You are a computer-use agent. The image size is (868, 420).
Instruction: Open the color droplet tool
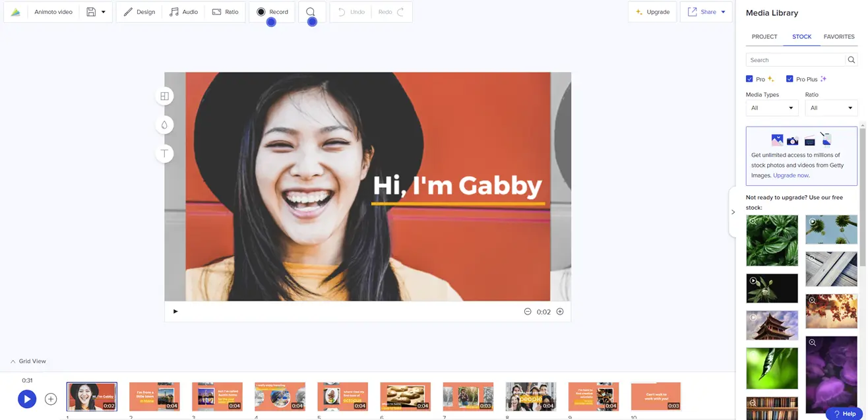(x=164, y=125)
